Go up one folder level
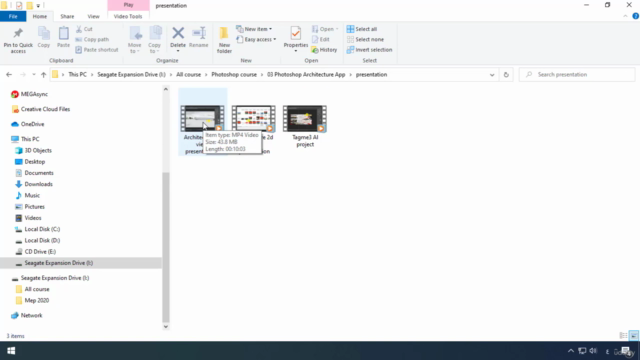Image resolution: width=640 pixels, height=360 pixels. pyautogui.click(x=43, y=75)
